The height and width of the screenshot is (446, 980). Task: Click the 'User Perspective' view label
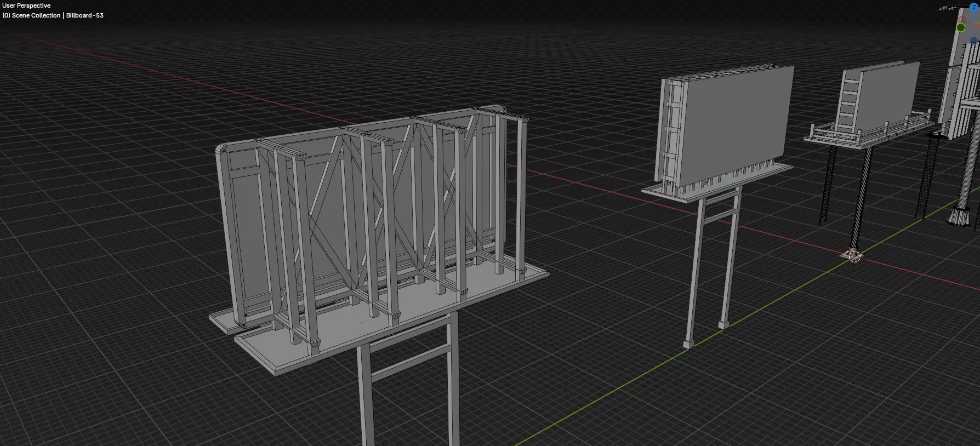coord(26,5)
